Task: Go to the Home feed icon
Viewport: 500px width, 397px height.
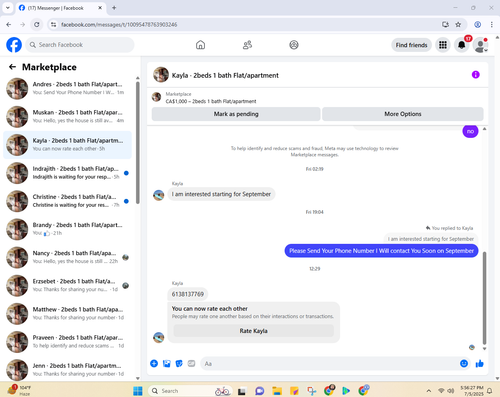Action: click(x=200, y=45)
